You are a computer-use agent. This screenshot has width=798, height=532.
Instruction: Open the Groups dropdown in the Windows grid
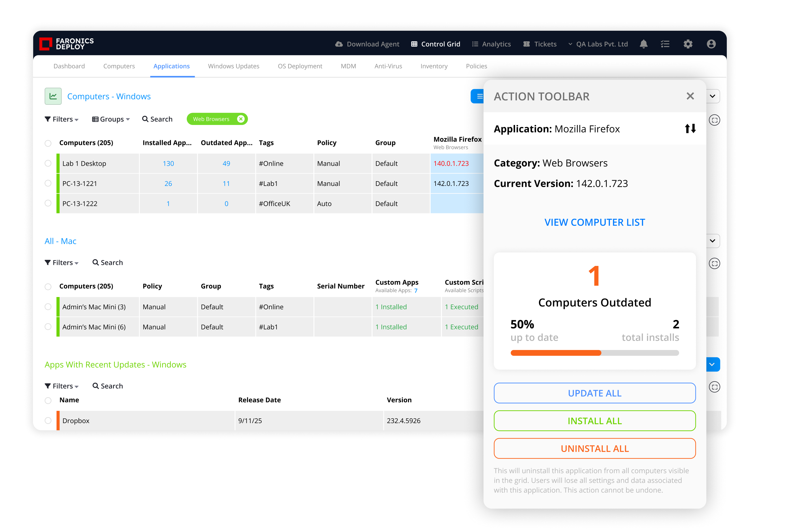[x=111, y=119]
